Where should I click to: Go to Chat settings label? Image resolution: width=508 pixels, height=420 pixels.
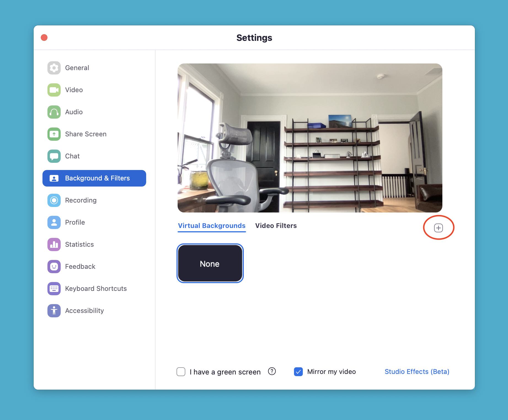(x=72, y=156)
